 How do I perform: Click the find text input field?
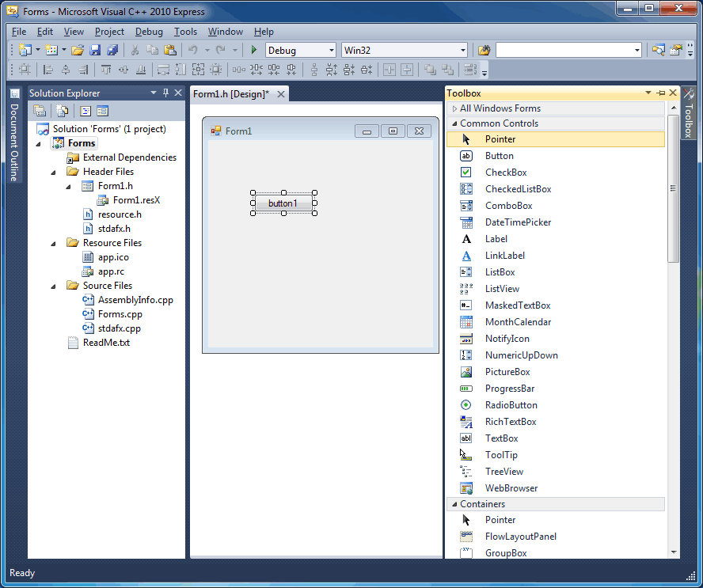tap(564, 50)
